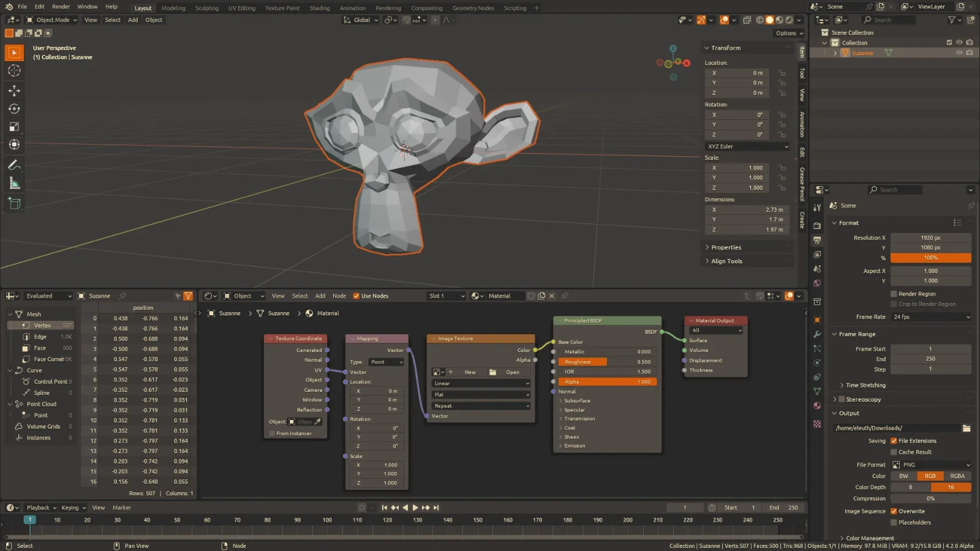Open the Render menu
The width and height of the screenshot is (980, 551).
(x=61, y=7)
